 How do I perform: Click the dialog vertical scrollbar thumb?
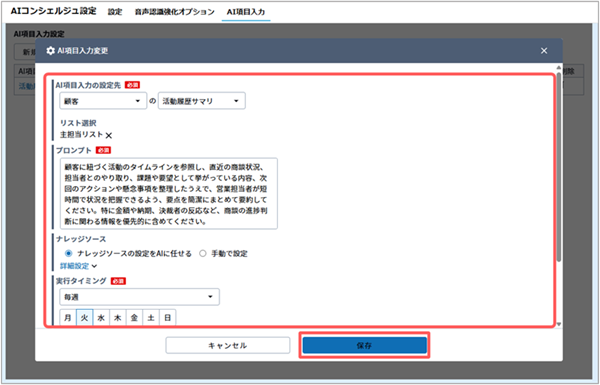coord(559,166)
